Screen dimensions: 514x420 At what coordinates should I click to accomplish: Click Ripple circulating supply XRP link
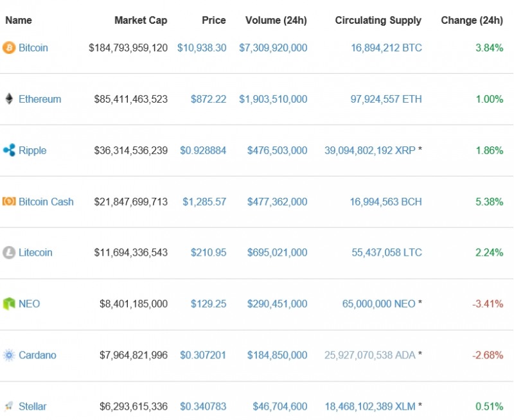point(370,150)
